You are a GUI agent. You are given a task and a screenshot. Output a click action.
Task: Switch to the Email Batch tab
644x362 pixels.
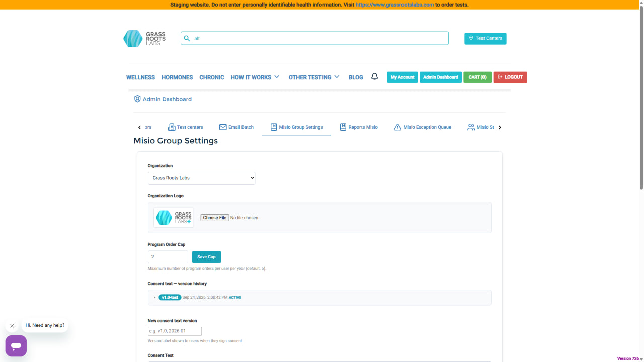pyautogui.click(x=236, y=127)
